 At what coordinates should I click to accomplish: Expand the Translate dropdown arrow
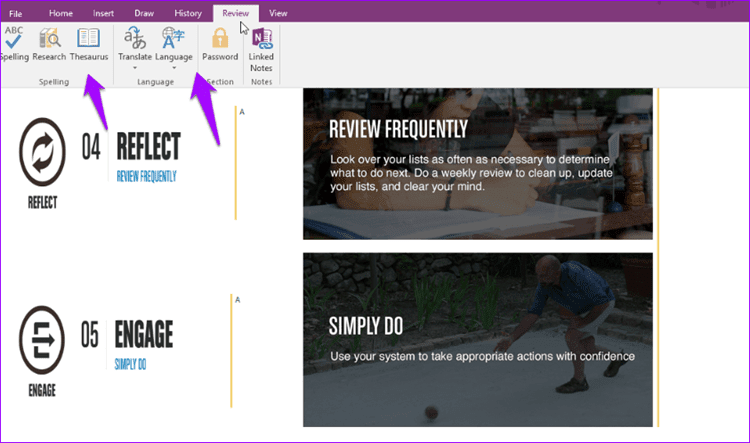tap(135, 68)
